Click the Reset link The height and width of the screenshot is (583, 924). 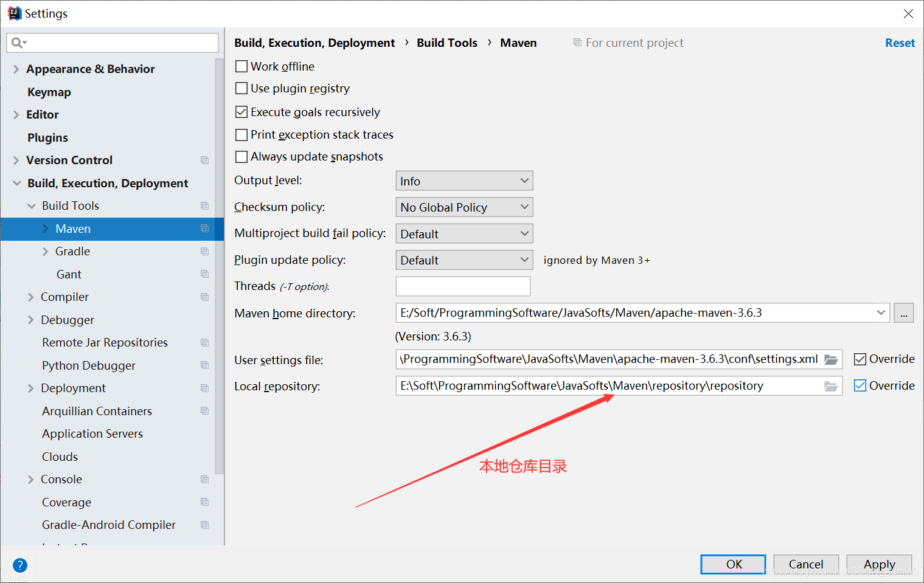(x=900, y=43)
